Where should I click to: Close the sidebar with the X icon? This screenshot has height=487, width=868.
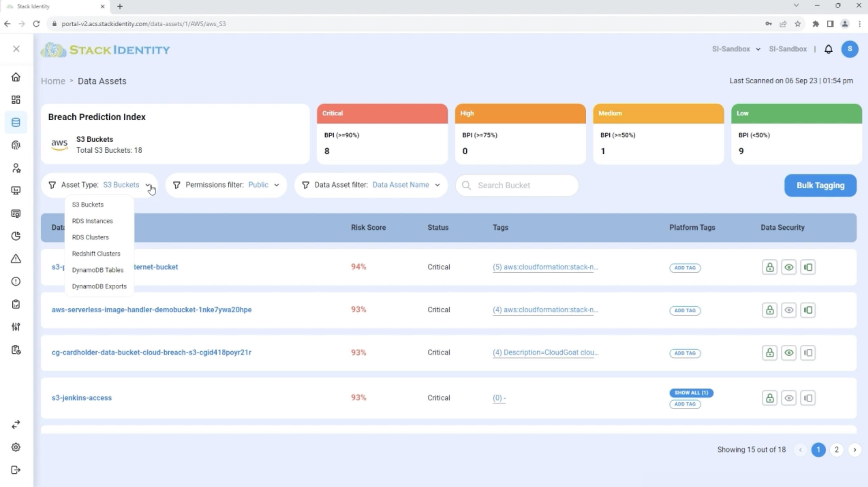click(16, 49)
